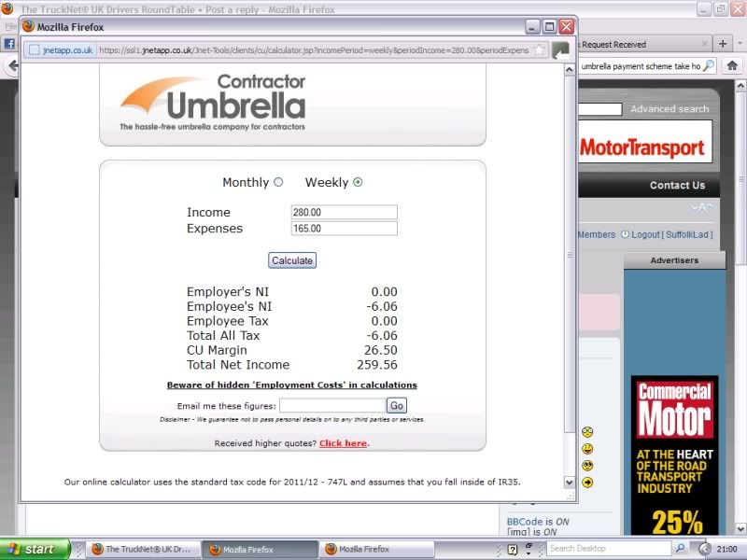
Task: Open Contact Us in the forum navigation
Action: 678,185
